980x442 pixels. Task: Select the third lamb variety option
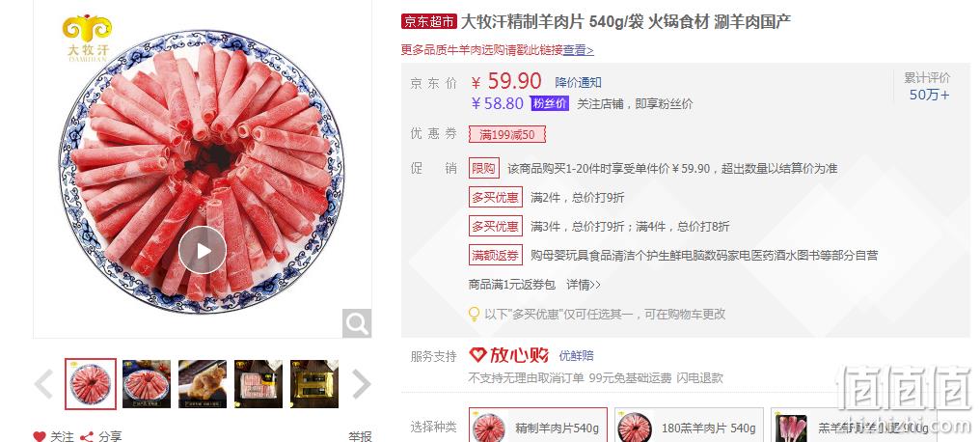pos(853,426)
